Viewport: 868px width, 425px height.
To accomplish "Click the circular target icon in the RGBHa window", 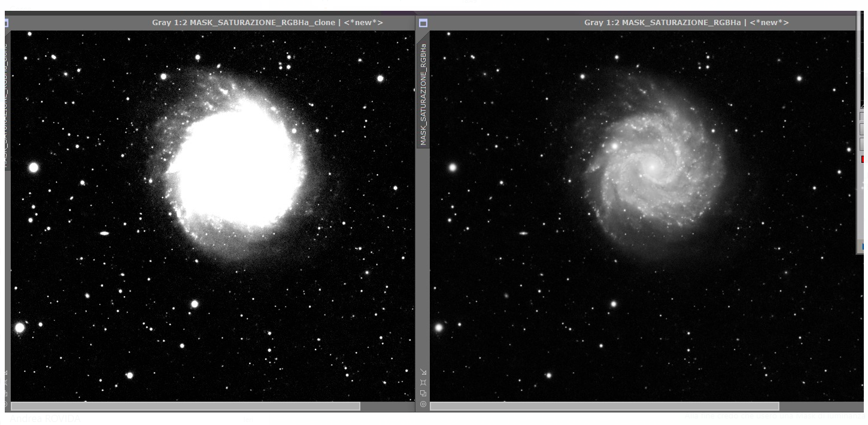I will pos(423,404).
